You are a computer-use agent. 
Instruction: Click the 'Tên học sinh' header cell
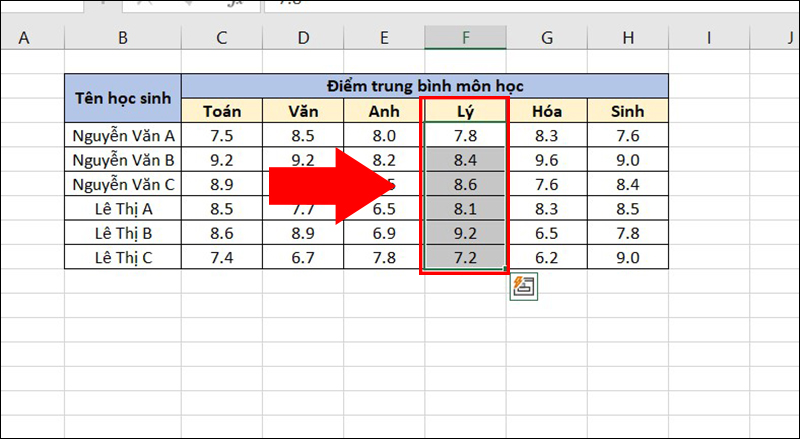click(x=123, y=98)
